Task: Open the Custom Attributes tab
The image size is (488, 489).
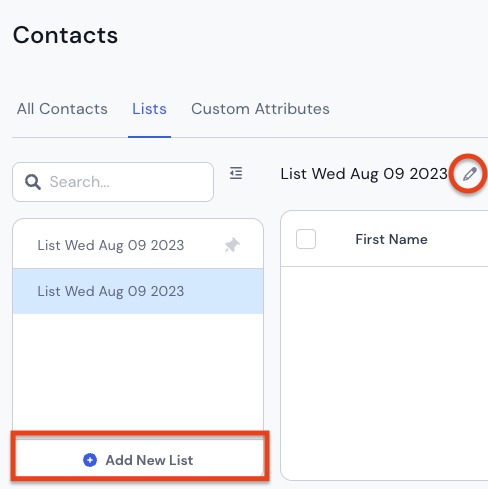Action: coord(260,109)
